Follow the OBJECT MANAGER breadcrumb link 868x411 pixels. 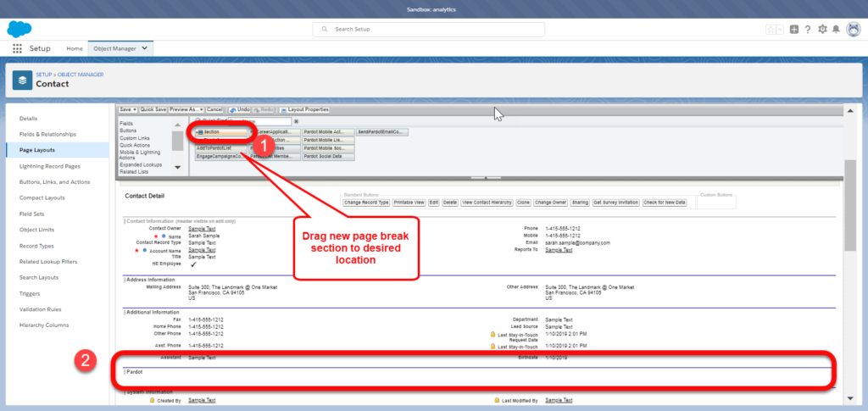pos(81,75)
